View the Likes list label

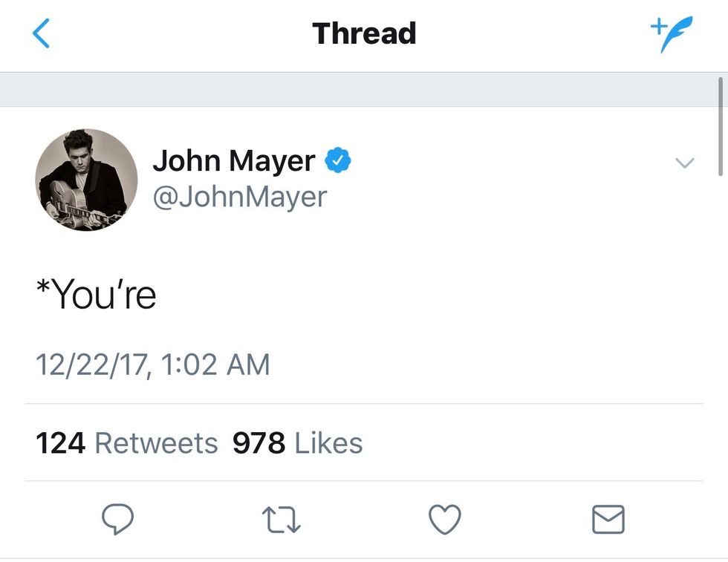(x=328, y=443)
